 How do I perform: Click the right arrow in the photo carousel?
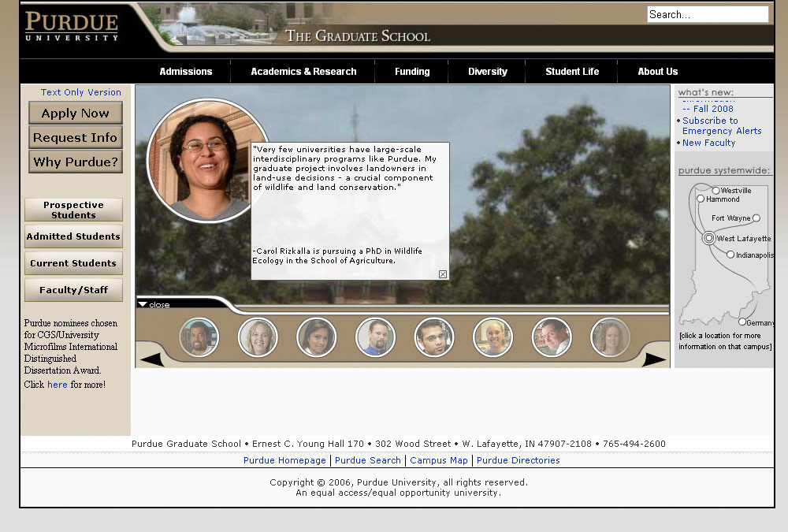(x=653, y=359)
